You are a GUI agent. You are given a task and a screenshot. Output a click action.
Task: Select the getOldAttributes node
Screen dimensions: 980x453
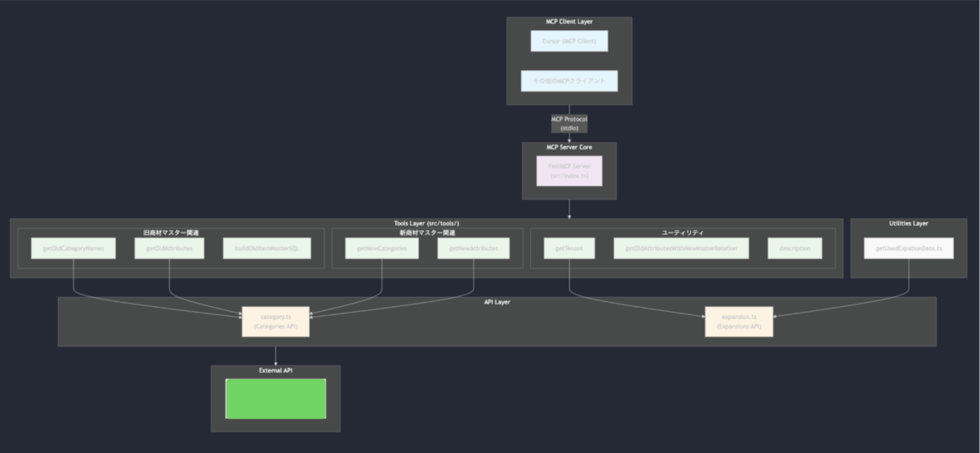coord(169,248)
